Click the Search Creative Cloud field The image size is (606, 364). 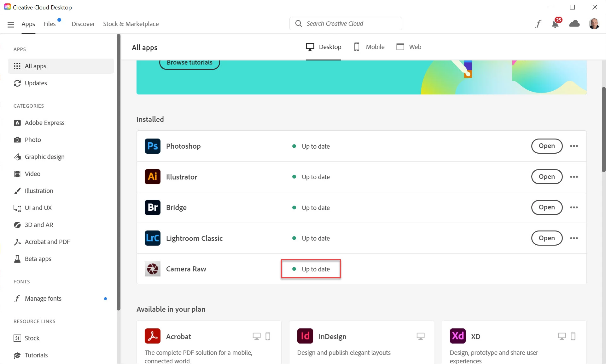tap(346, 24)
